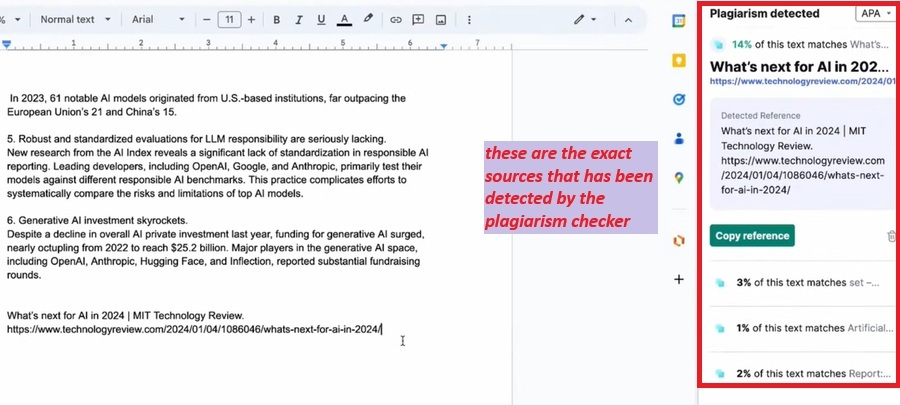This screenshot has width=900, height=405.
Task: Click the font size field showing 11
Action: pyautogui.click(x=229, y=20)
